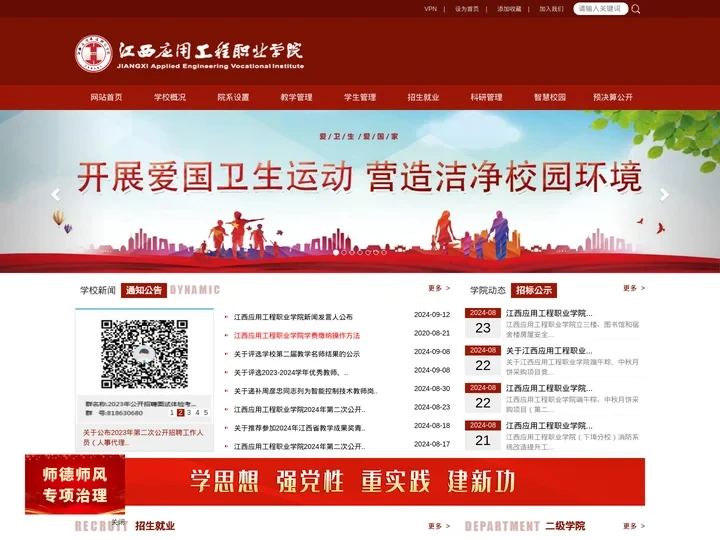
Task: Open 网站首页 navigation item
Action: pyautogui.click(x=107, y=97)
